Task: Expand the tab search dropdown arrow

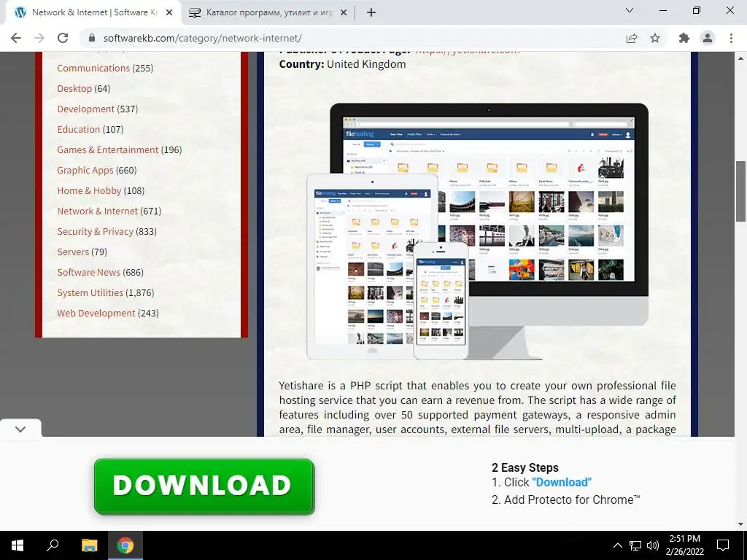Action: coord(630,10)
